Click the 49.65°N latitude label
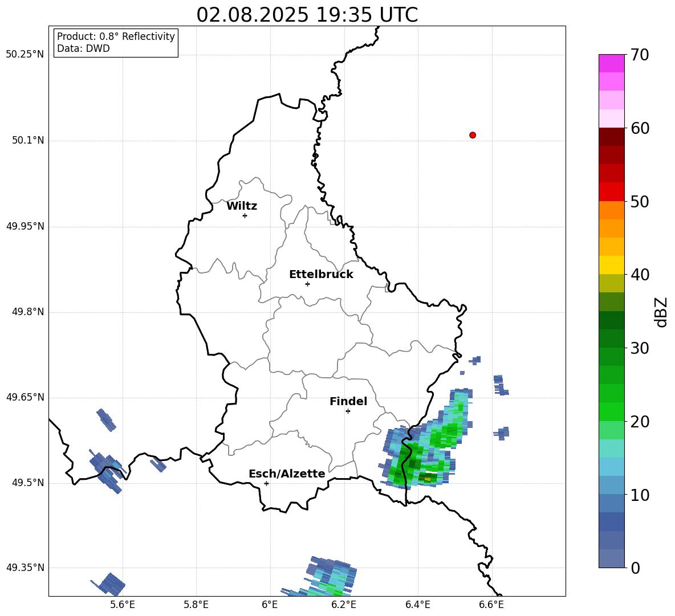675x616 pixels. (25, 397)
